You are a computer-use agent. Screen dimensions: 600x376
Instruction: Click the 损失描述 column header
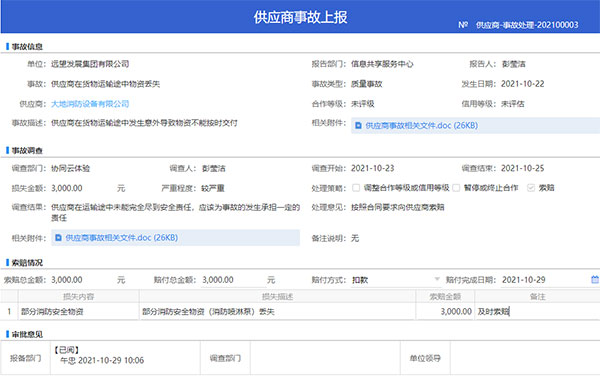[277, 296]
